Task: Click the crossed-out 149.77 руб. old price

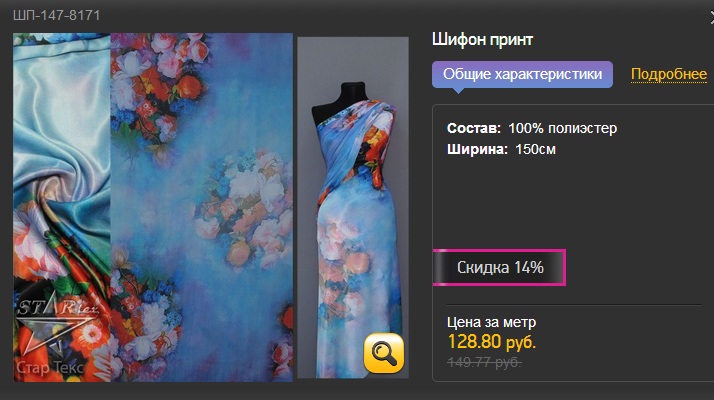Action: (x=484, y=362)
